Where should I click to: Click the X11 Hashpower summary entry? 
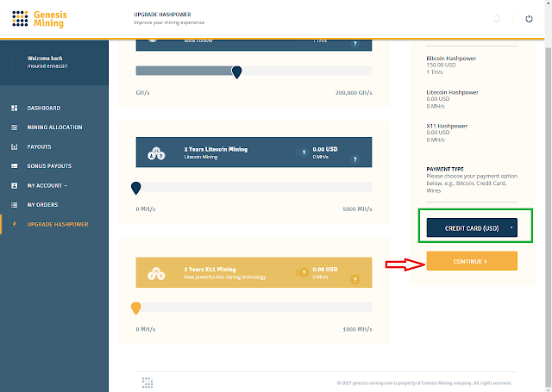(x=447, y=133)
